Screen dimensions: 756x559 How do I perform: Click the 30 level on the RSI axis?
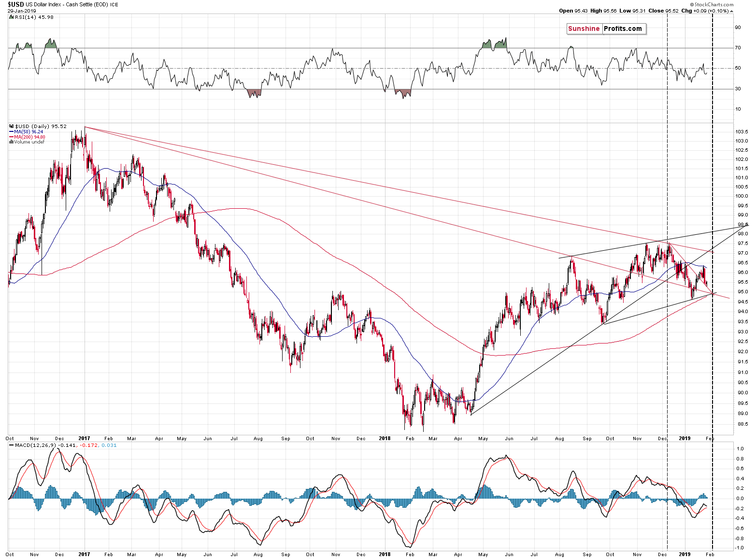click(738, 89)
